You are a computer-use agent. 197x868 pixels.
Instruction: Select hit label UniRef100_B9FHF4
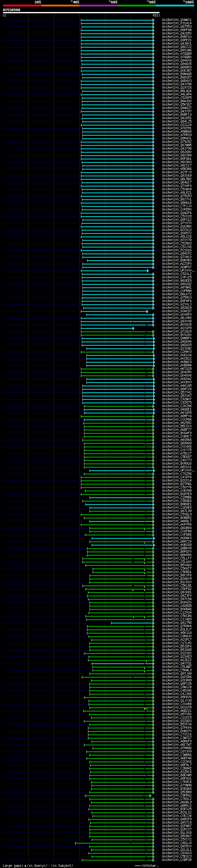176,301
